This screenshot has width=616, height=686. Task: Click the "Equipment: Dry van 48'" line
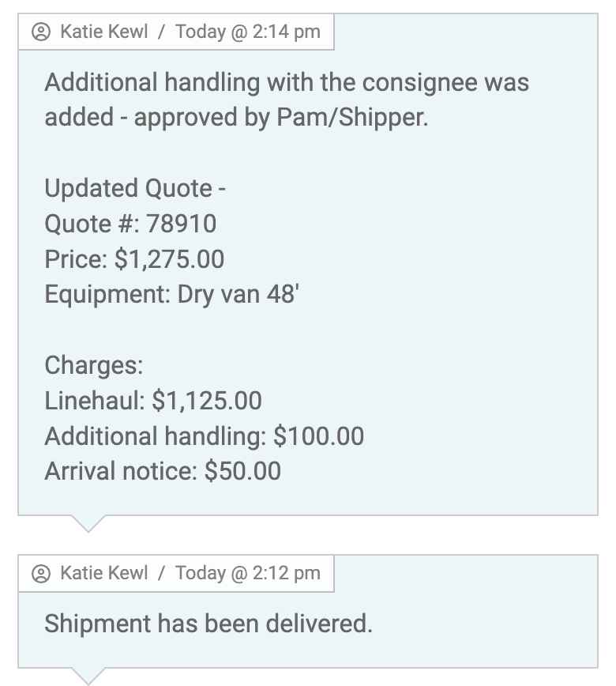171,294
